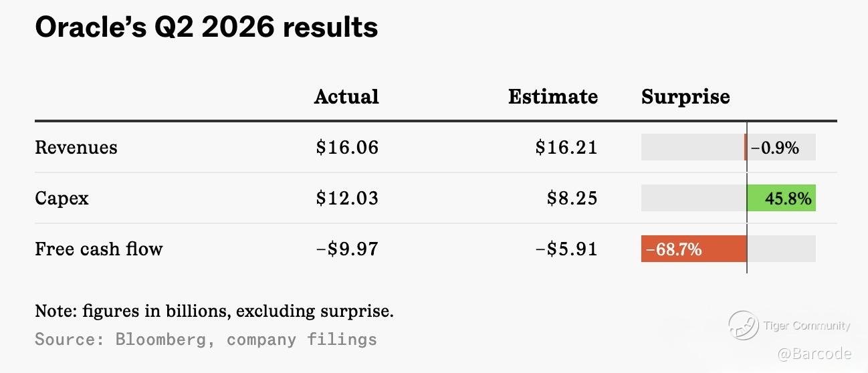Click the $16.21 revenue estimate value
The height and width of the screenshot is (373, 868).
(x=566, y=147)
